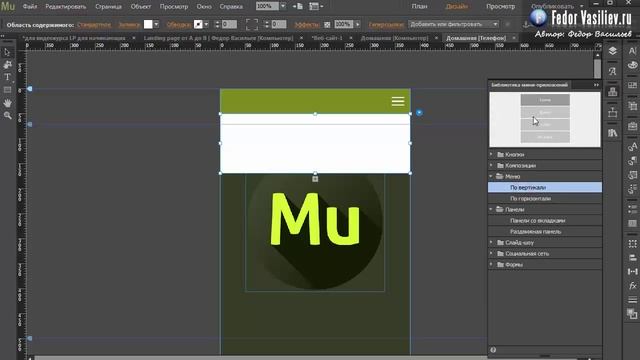This screenshot has width=640, height=360.
Task: Open the panel icon below Widgets Library
Action: [612, 112]
